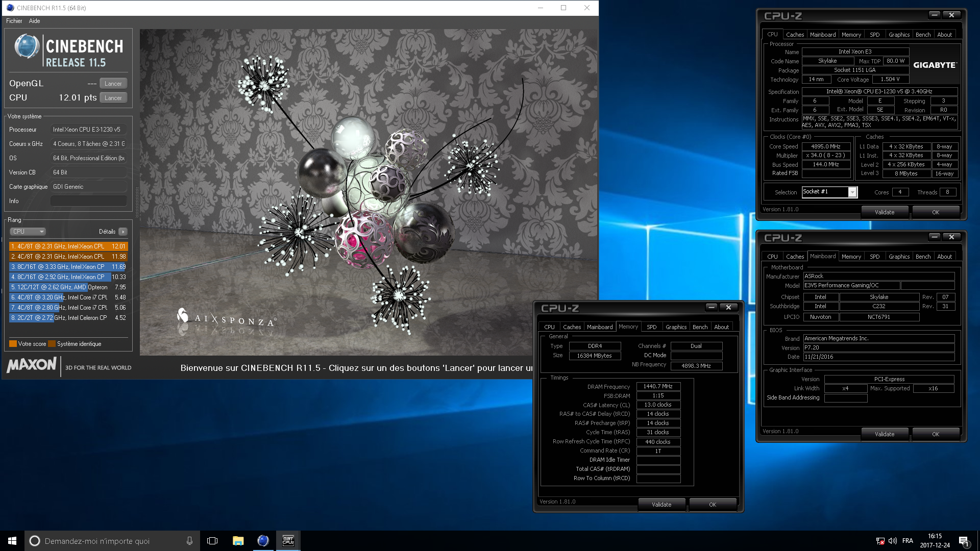
Task: Select the AMD Opteron ranking row
Action: 68,287
